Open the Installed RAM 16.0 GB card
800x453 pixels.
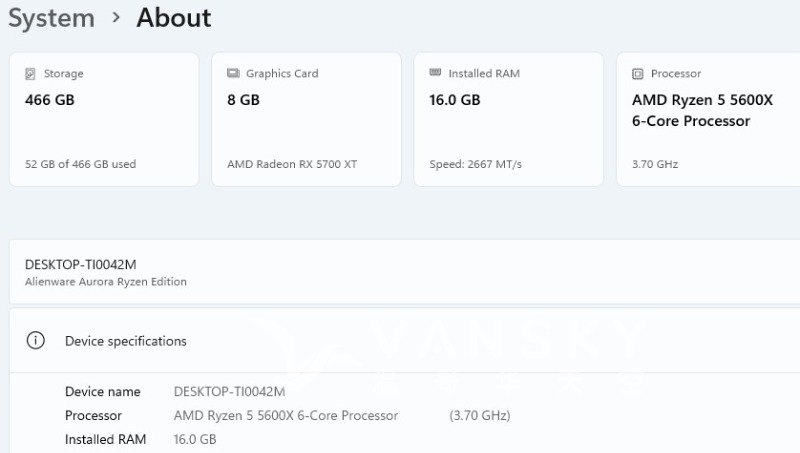(x=508, y=119)
